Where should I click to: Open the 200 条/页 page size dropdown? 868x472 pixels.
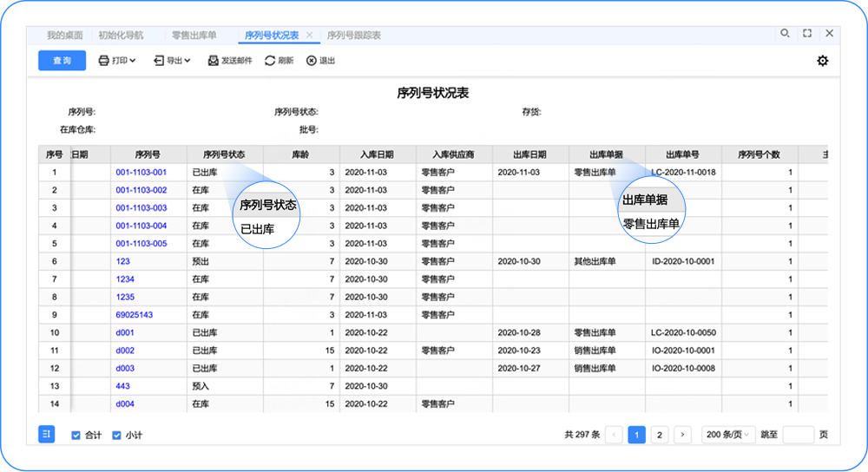(727, 435)
